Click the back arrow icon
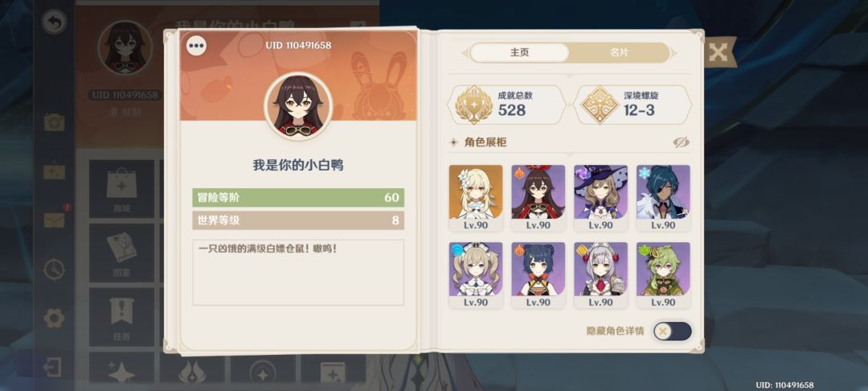The image size is (868, 391). click(x=55, y=23)
